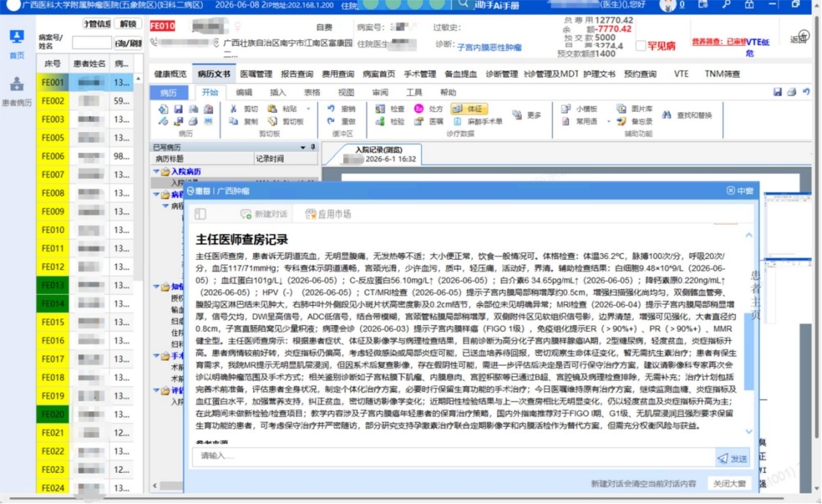The height and width of the screenshot is (504, 822).
Task: Open the TNM筛查 tab
Action: pos(722,74)
